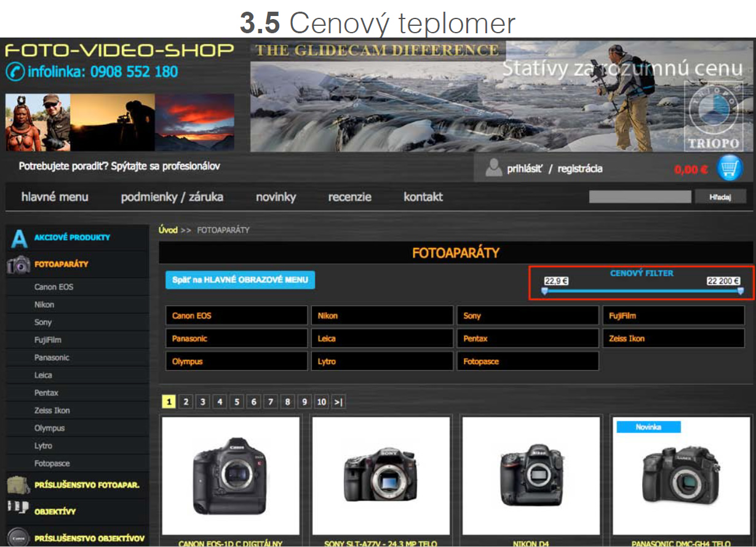Click the lenses icon beside OBJEKTÍVY

coord(18,508)
